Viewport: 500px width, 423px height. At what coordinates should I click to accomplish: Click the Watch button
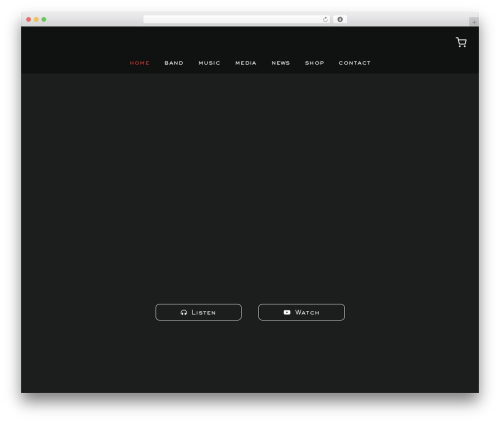point(301,312)
